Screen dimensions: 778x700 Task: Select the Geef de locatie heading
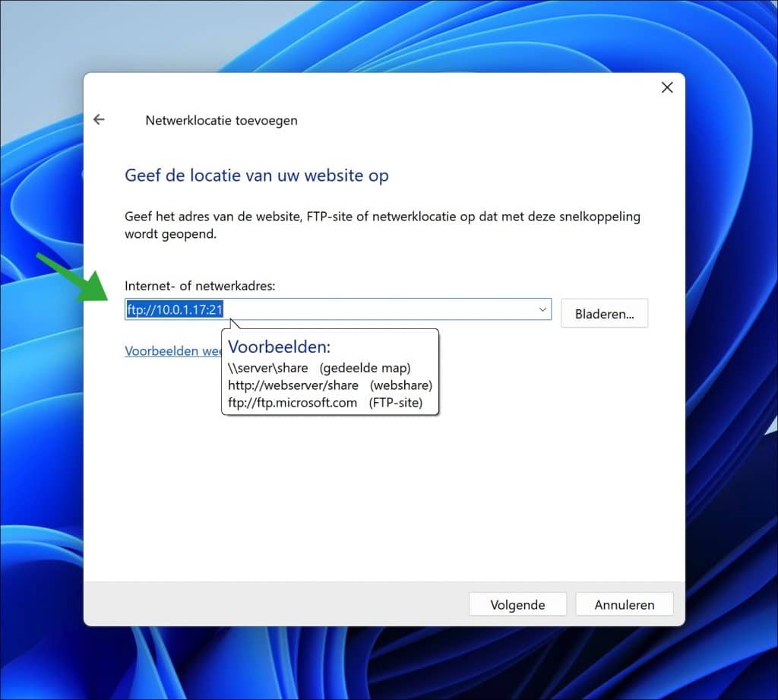click(x=256, y=175)
